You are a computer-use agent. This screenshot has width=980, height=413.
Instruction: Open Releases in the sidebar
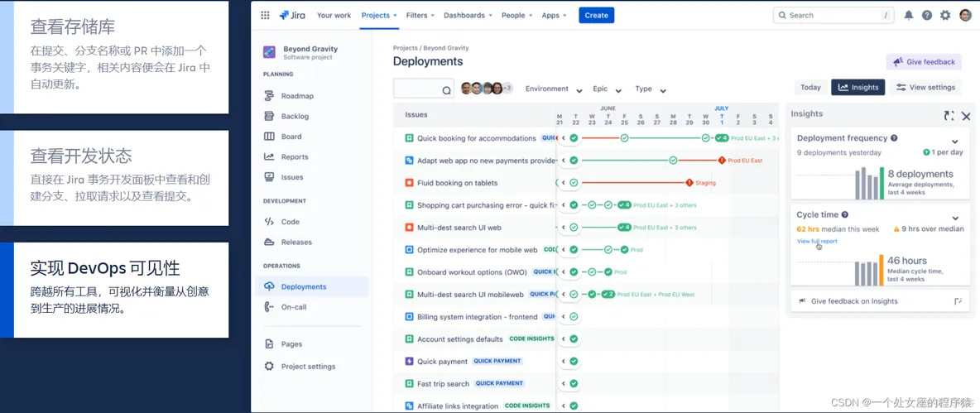(296, 242)
